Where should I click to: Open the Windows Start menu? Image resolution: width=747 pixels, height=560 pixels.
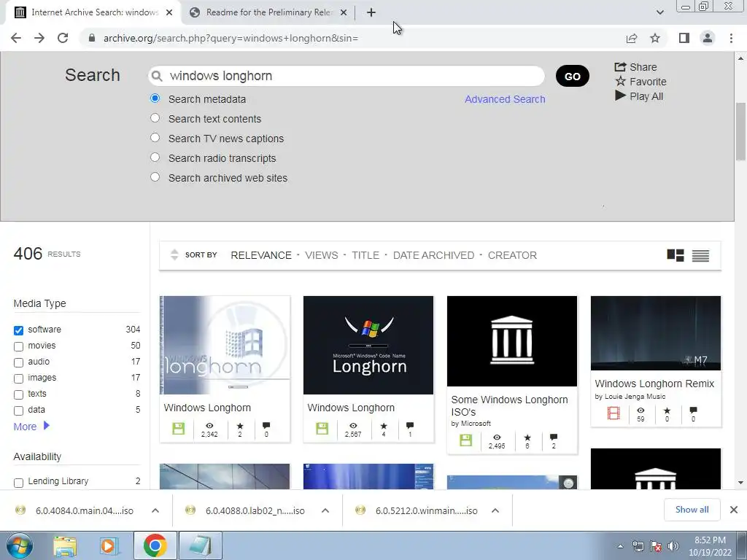pyautogui.click(x=20, y=545)
